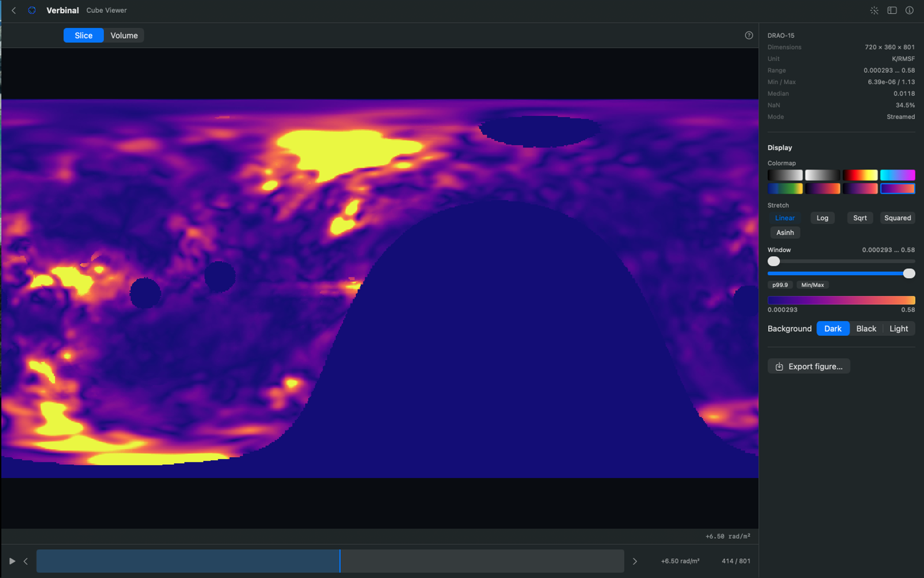Apply the Min/Max window preset
Viewport: 924px width, 578px height.
point(813,285)
